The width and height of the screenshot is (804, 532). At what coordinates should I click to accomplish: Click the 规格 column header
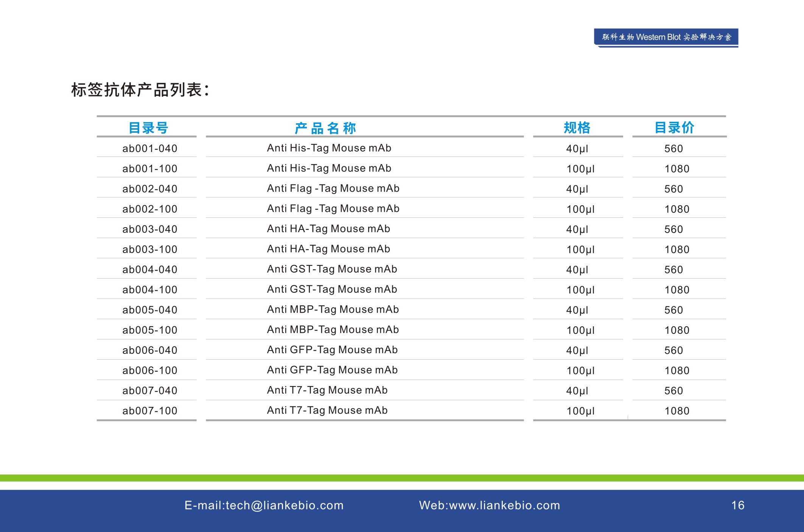[577, 128]
